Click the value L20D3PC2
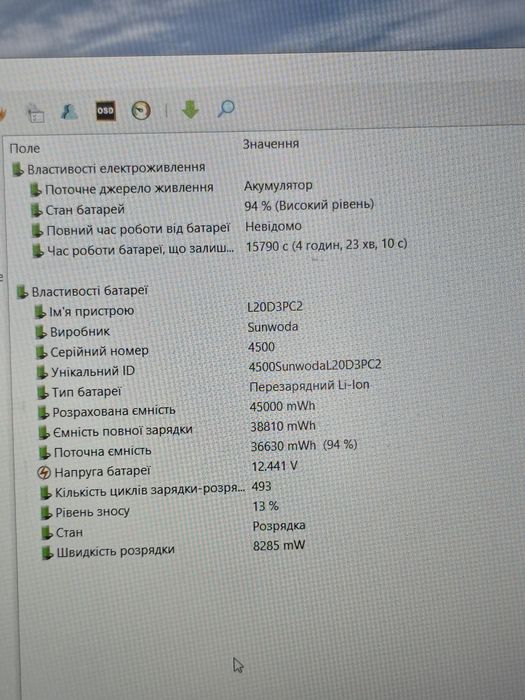The height and width of the screenshot is (700, 525). tap(275, 307)
